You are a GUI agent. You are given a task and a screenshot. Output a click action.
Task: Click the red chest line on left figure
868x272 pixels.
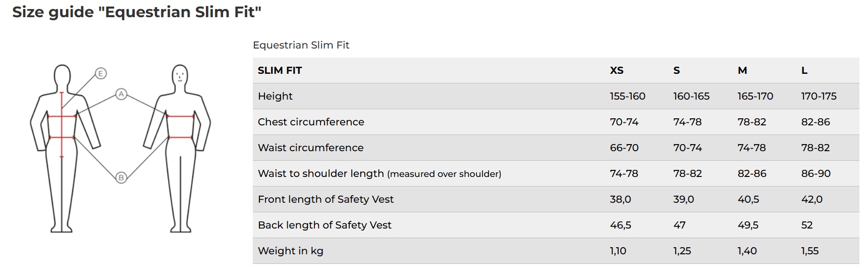click(62, 116)
